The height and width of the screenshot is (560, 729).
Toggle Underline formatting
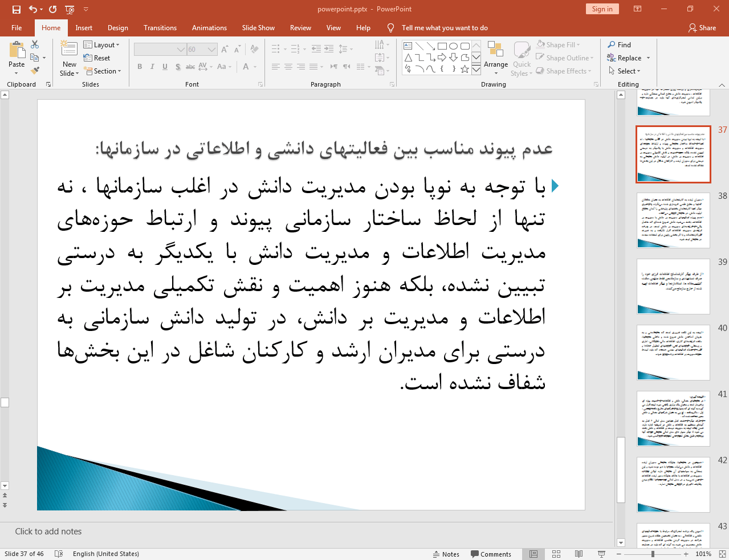click(x=165, y=67)
